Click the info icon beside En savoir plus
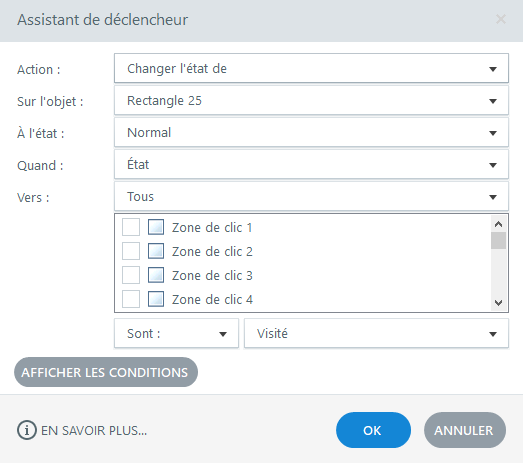The height and width of the screenshot is (463, 523). (26, 430)
